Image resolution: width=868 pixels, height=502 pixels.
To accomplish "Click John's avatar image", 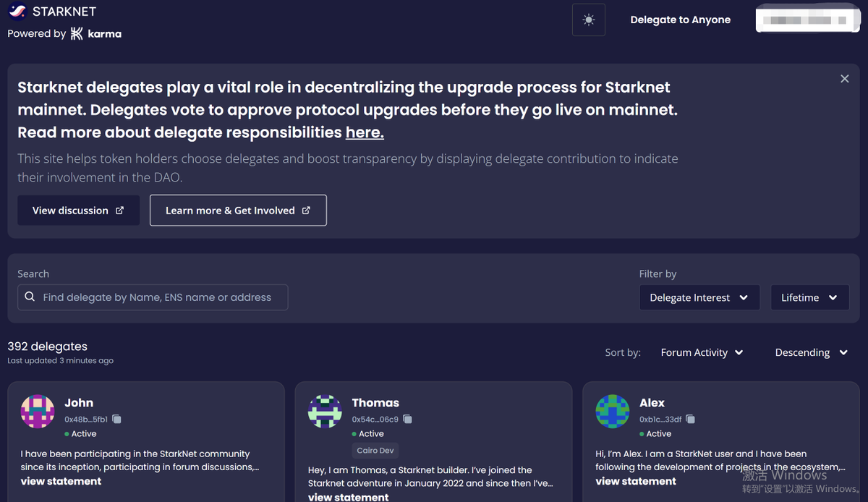I will [38, 412].
